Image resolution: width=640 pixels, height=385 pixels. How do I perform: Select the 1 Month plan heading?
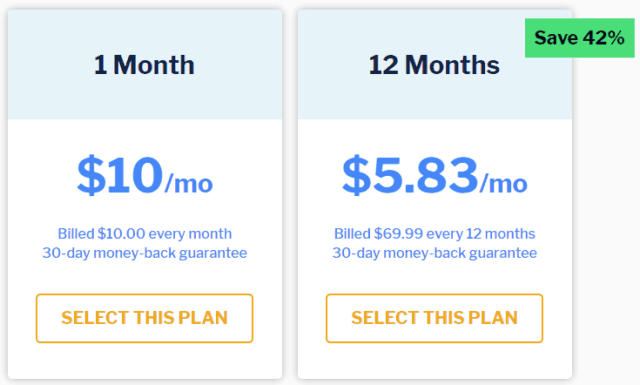(x=144, y=65)
